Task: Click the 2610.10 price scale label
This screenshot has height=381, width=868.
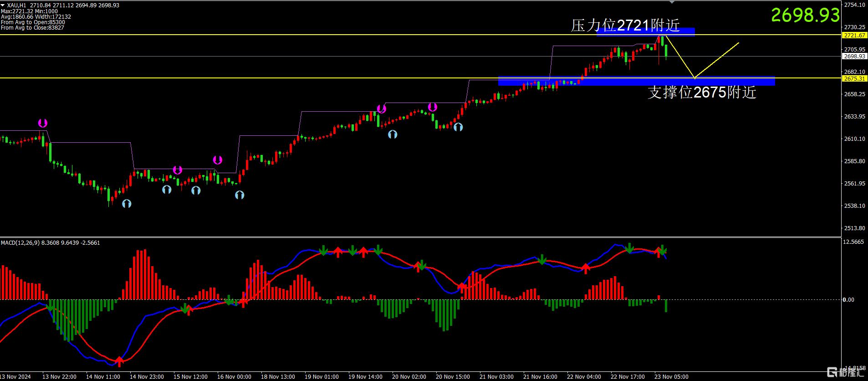Action: tap(854, 139)
